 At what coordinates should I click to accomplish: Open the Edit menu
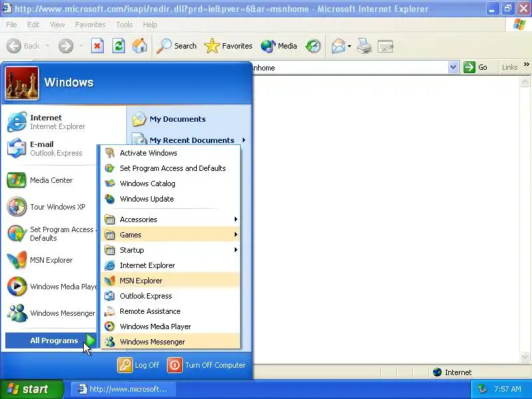(33, 25)
